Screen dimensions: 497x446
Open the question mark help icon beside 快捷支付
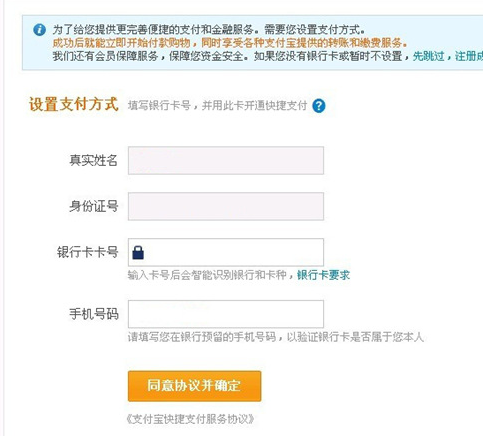pos(319,106)
